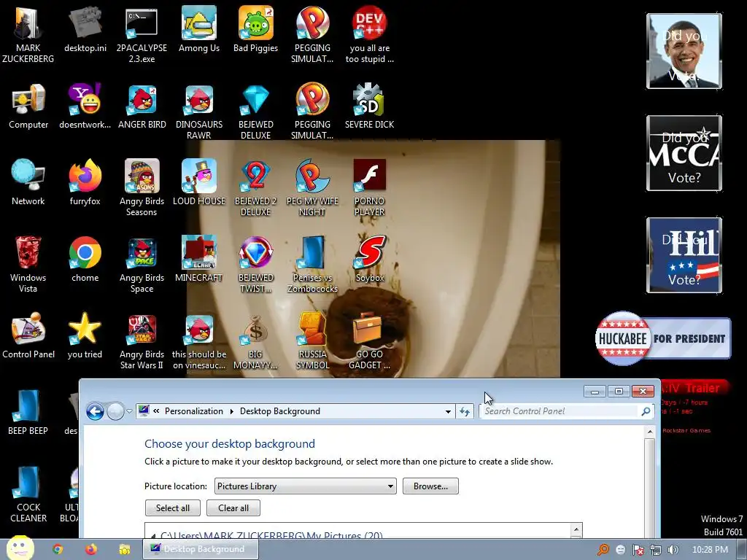This screenshot has width=747, height=560.
Task: Click the 10:28 PM clock
Action: pos(710,550)
